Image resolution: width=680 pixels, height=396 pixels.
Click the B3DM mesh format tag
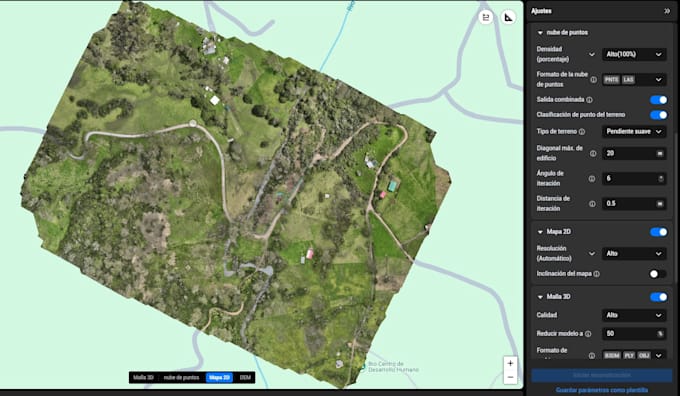click(612, 356)
